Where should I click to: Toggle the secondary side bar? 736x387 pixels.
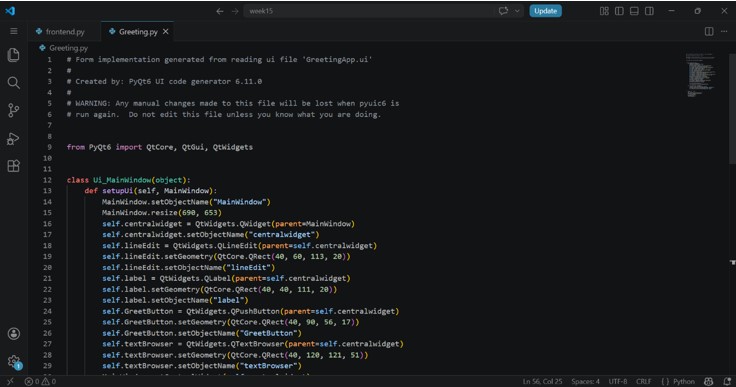[x=649, y=11]
